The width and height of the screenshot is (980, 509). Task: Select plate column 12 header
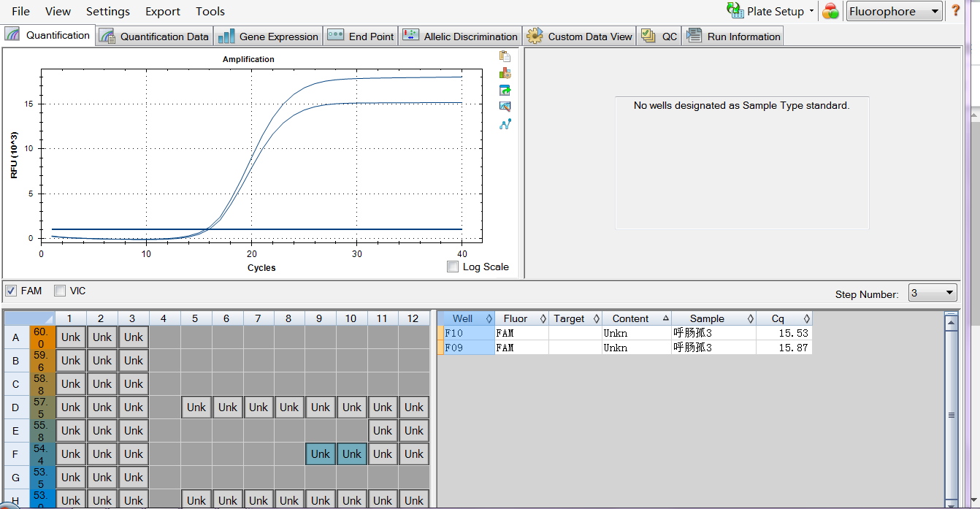pos(414,318)
